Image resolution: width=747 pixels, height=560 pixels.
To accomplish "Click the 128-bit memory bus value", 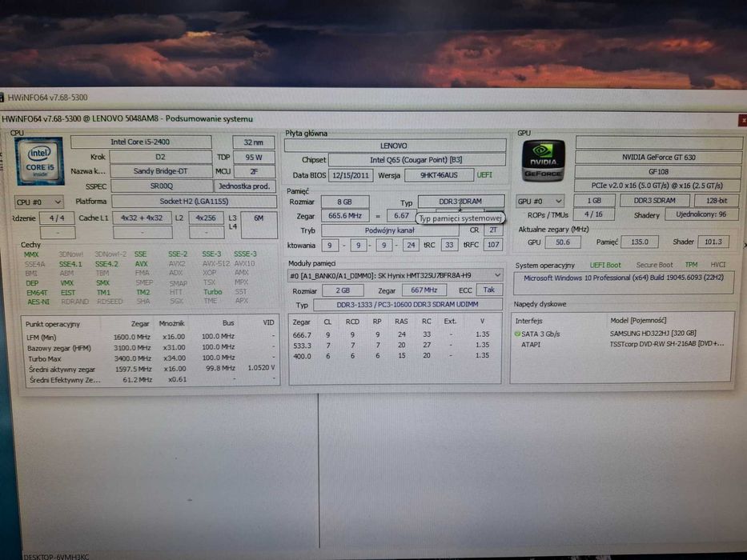I will click(x=717, y=201).
